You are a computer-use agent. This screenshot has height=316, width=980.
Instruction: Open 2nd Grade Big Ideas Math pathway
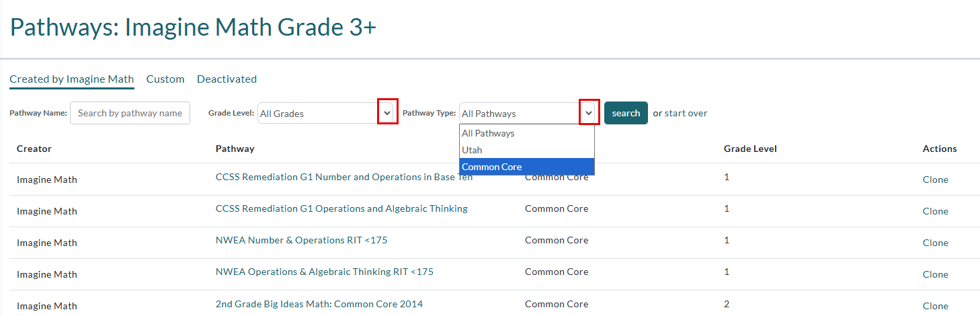pos(319,304)
